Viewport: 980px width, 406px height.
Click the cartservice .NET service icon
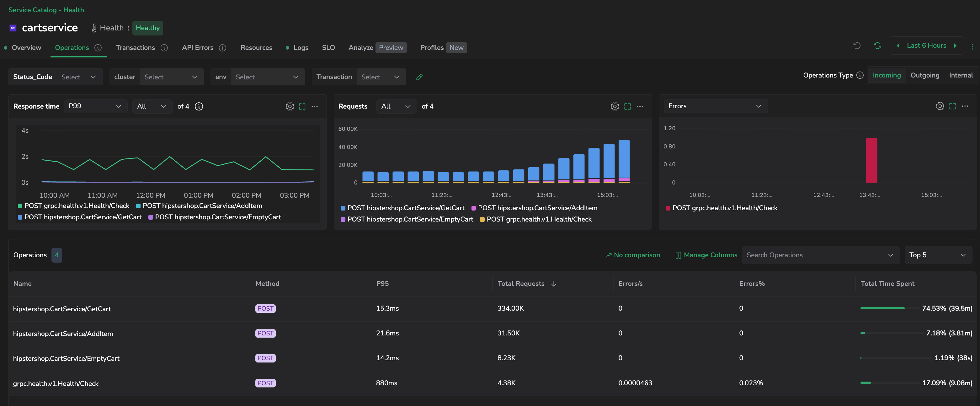coord(13,28)
